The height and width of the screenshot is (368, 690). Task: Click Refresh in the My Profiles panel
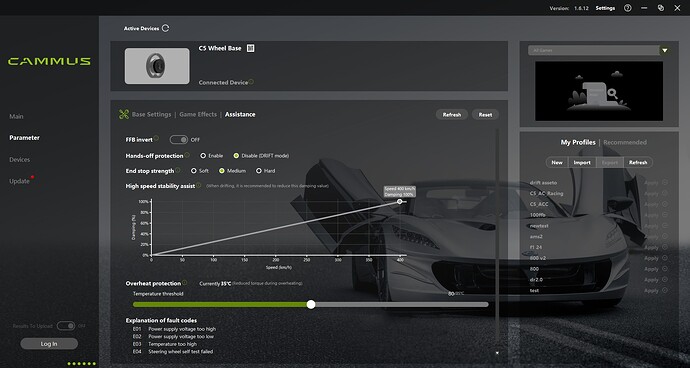[x=638, y=162]
